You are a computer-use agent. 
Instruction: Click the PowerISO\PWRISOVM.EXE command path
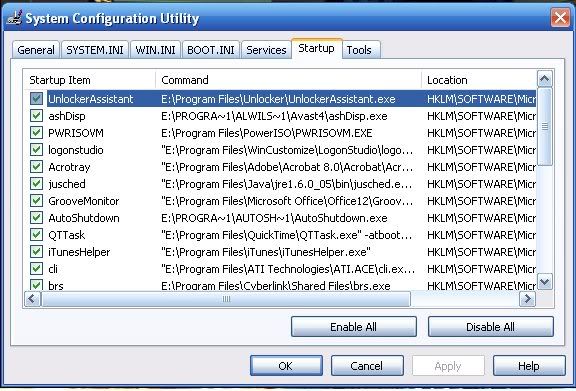267,133
